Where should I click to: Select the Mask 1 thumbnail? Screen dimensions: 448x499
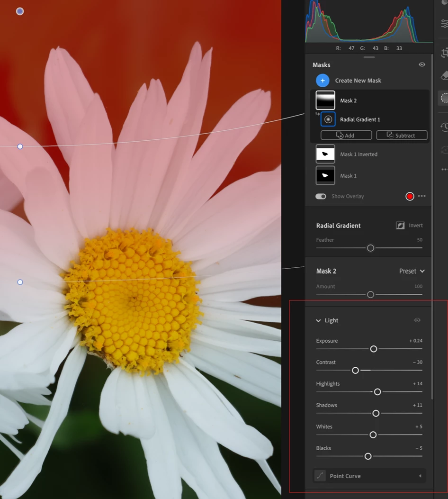click(325, 175)
